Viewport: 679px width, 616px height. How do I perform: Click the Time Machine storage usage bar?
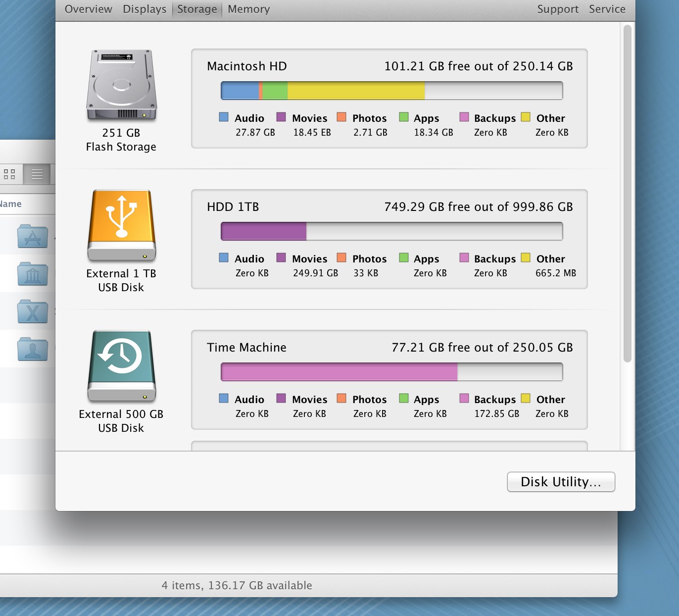[x=392, y=372]
